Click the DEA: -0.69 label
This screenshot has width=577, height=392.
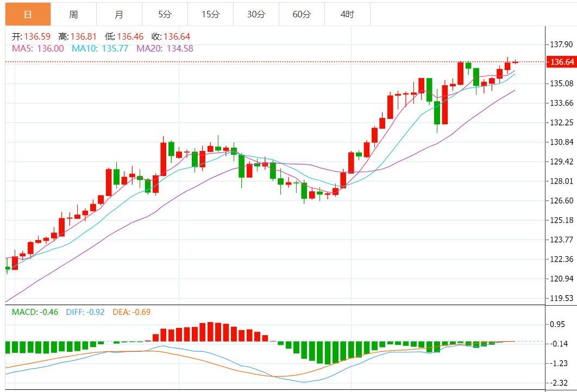tap(131, 312)
